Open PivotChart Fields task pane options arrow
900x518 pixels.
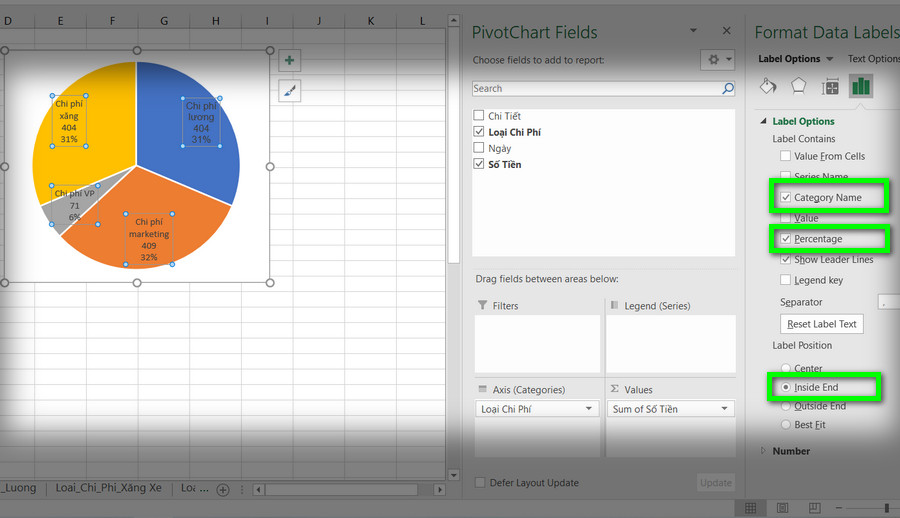693,30
